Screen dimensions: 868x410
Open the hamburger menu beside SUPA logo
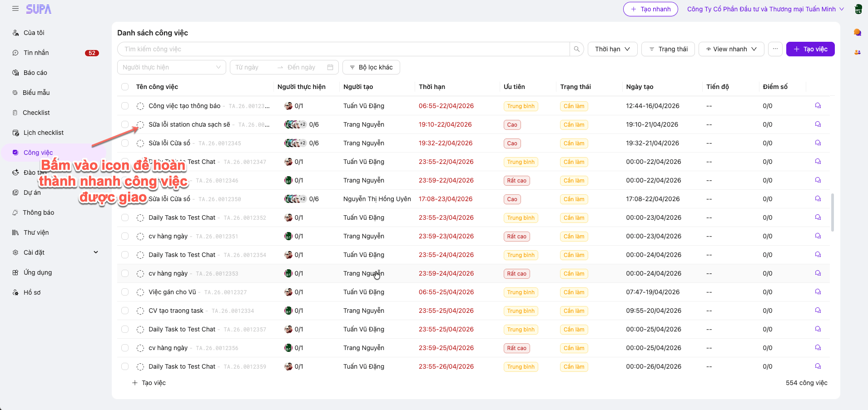15,9
